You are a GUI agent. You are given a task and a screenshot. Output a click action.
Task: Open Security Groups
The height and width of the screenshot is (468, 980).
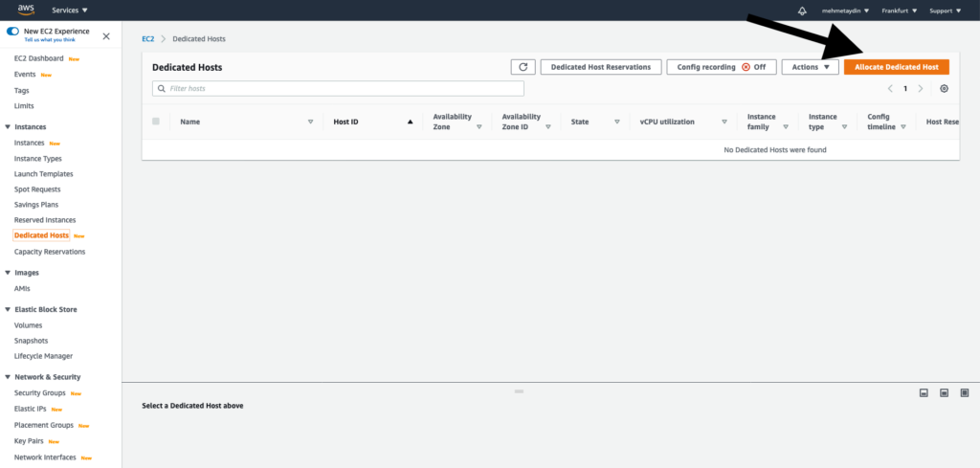[x=40, y=393]
